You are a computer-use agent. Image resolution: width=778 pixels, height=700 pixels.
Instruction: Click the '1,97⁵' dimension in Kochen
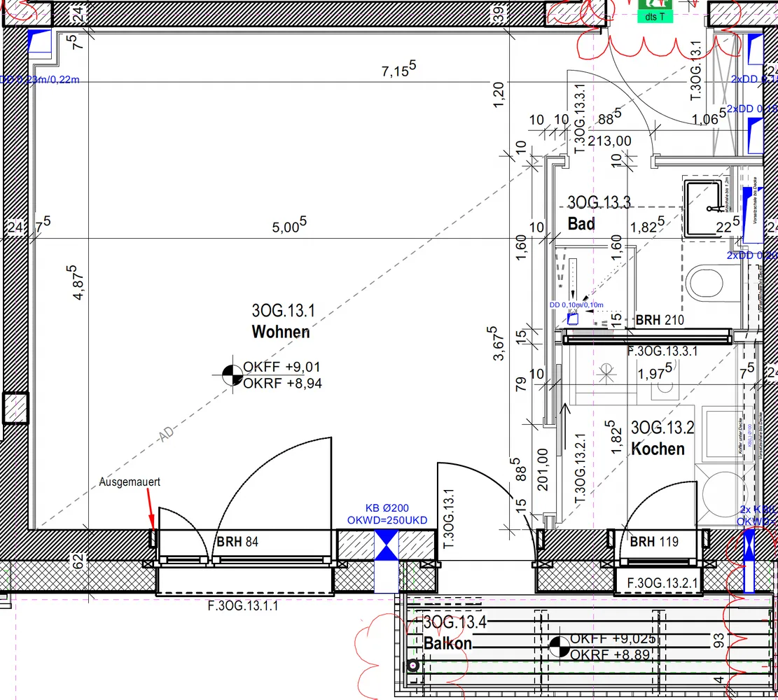(x=655, y=372)
